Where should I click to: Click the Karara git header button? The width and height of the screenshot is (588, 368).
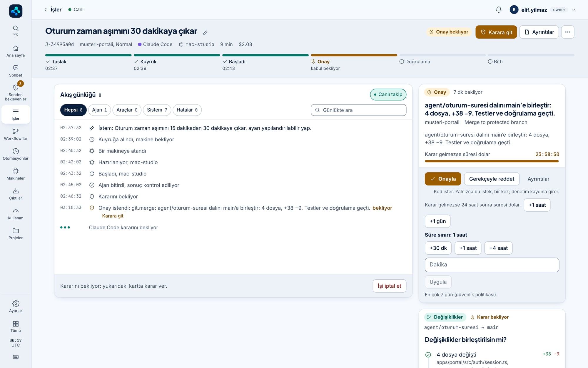pyautogui.click(x=496, y=32)
